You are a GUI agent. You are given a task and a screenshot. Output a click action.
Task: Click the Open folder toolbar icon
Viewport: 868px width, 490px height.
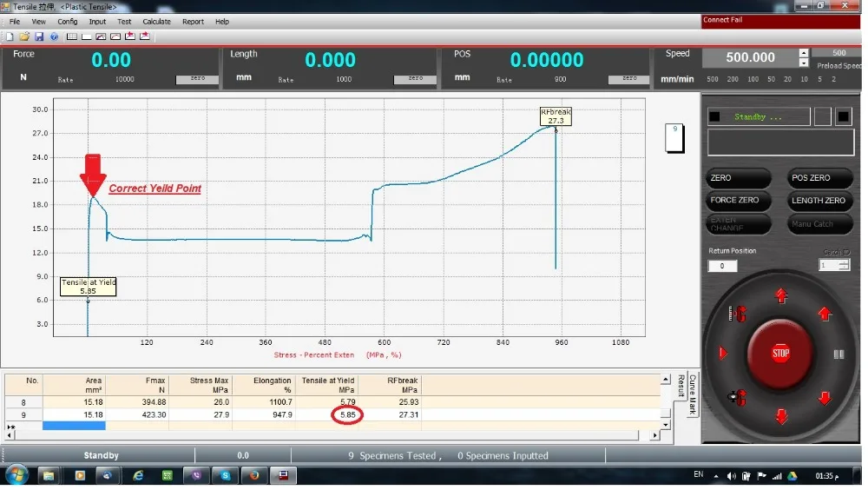24,36
